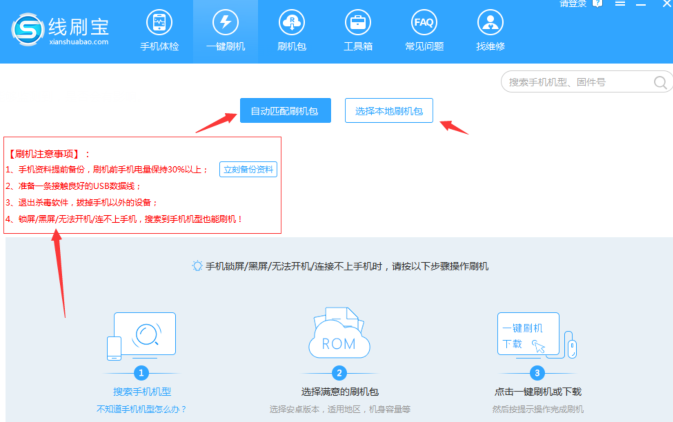Image resolution: width=673 pixels, height=422 pixels.
Task: Click the 搜索手机机型 step link
Action: click(x=141, y=392)
